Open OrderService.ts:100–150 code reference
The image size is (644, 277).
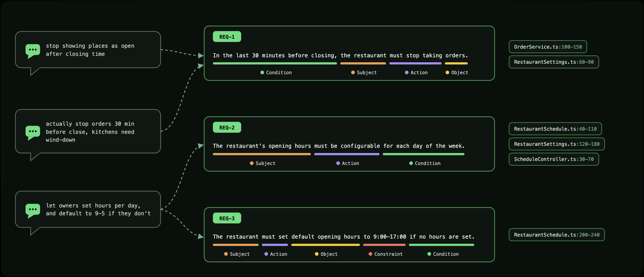point(548,47)
